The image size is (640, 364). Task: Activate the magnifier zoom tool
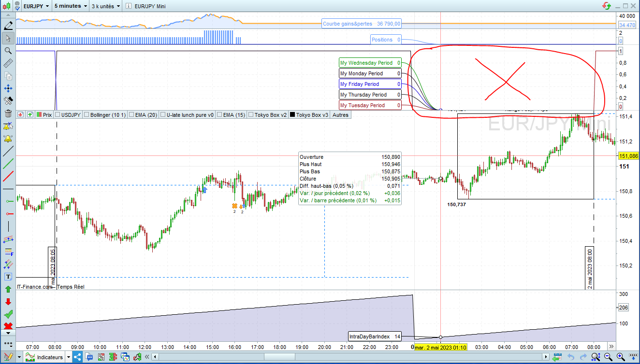pyautogui.click(x=8, y=51)
